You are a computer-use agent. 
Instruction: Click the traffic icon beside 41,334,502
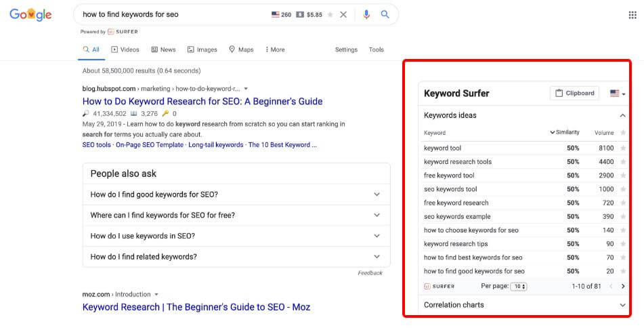pos(85,114)
